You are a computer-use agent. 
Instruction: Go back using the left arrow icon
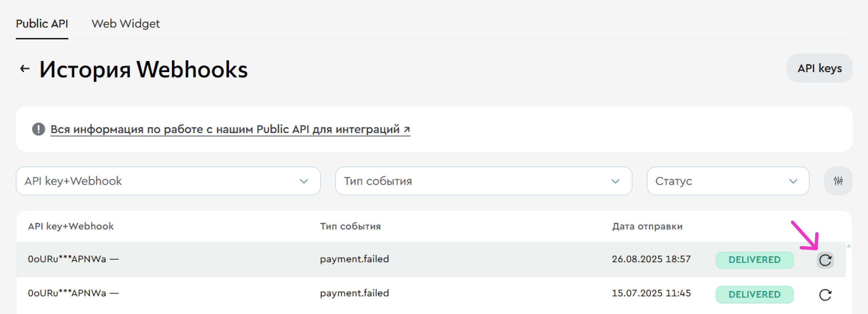[x=25, y=69]
